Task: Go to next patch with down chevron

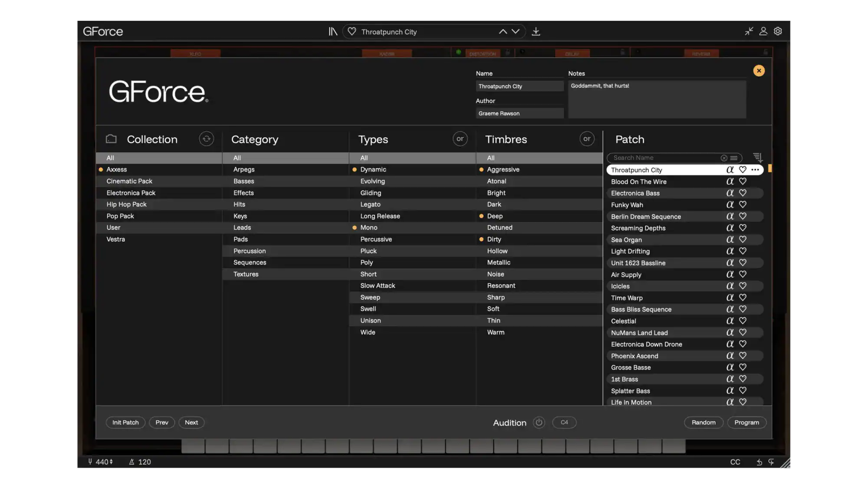Action: pos(516,32)
